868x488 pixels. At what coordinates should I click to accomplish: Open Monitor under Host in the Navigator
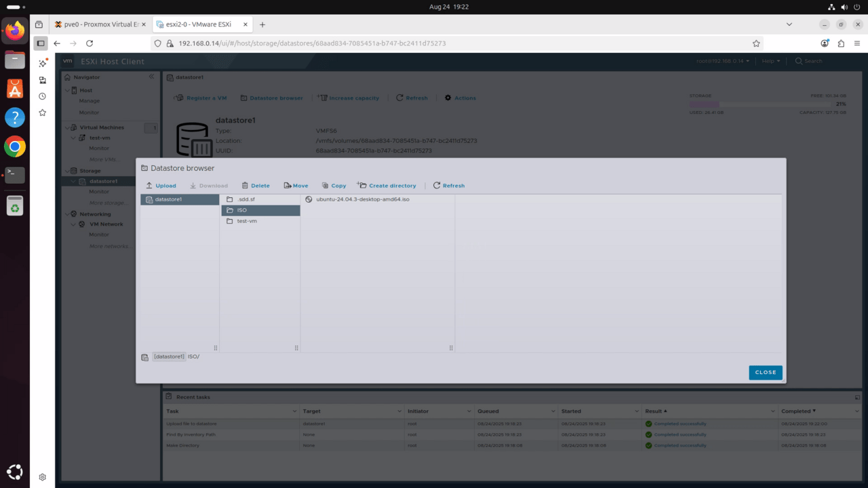tap(90, 113)
